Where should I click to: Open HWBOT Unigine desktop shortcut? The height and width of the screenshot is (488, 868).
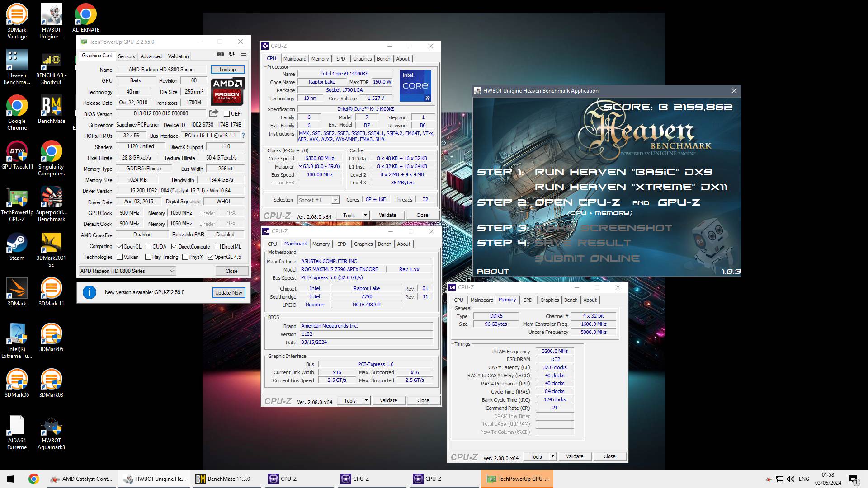(51, 21)
